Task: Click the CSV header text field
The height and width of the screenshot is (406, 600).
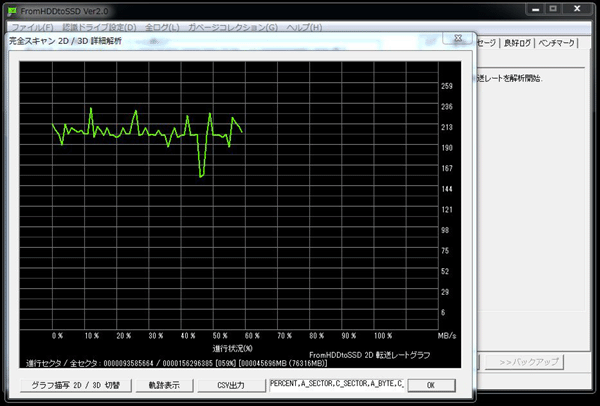Action: (337, 385)
